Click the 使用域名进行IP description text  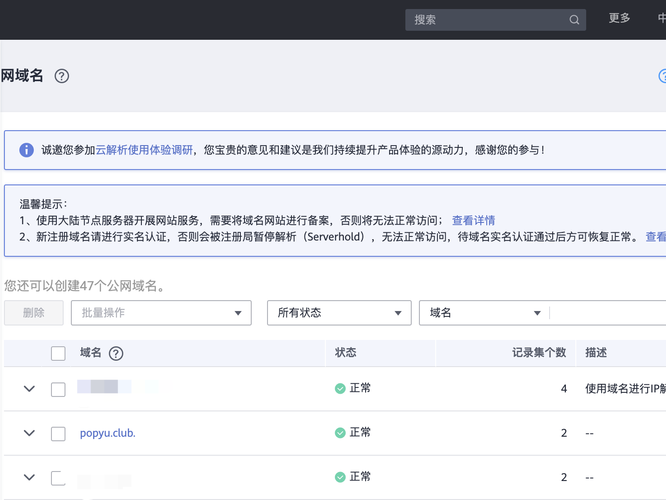pyautogui.click(x=625, y=388)
